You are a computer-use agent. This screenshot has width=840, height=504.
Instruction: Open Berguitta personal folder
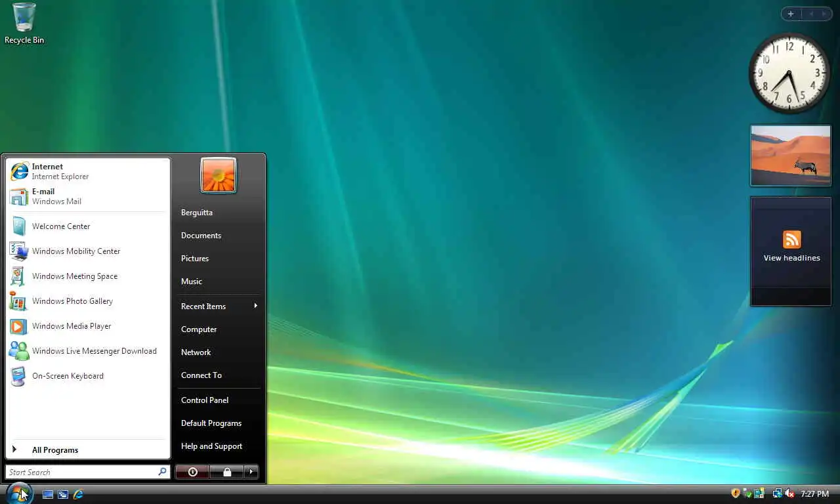point(219,213)
